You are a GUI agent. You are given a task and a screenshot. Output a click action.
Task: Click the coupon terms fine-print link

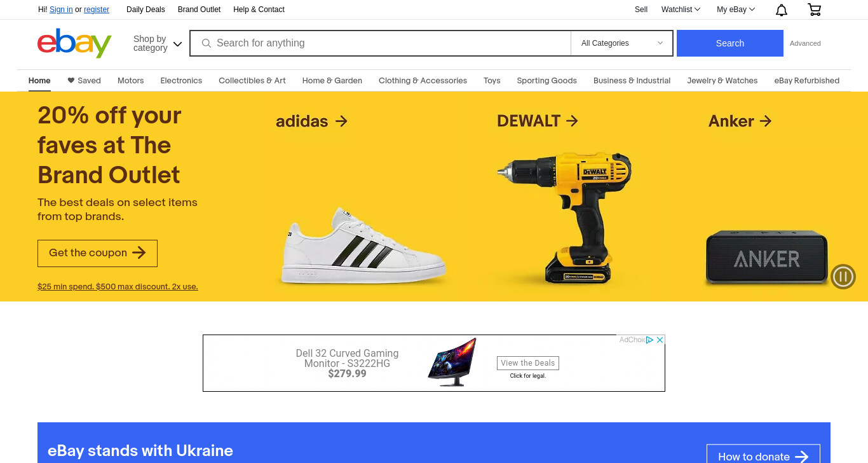point(118,287)
